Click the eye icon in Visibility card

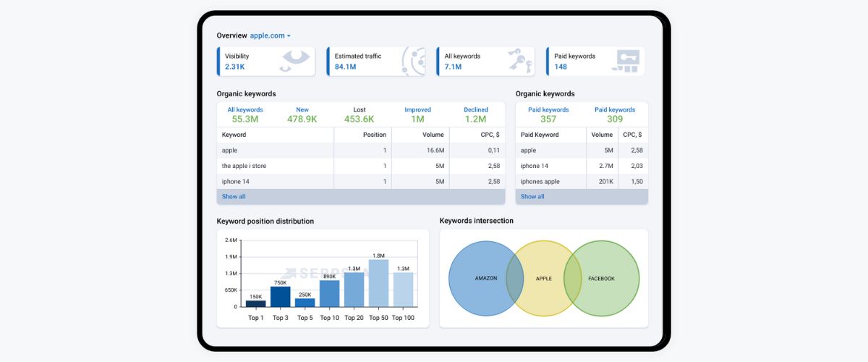tap(295, 61)
